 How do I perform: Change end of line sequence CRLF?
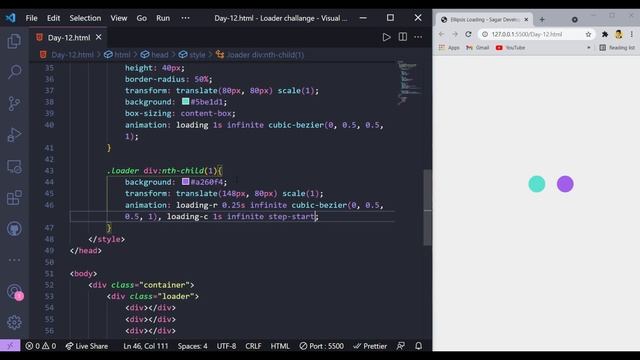pos(253,346)
